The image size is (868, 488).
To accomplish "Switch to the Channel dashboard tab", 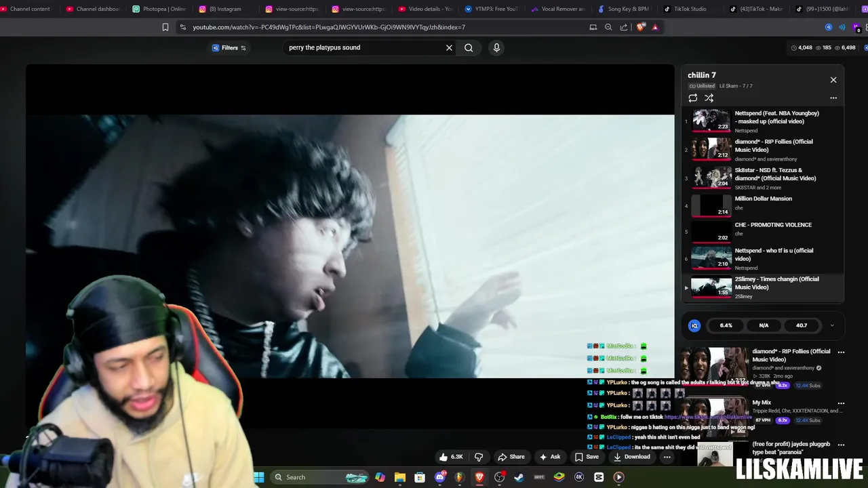I will (93, 9).
